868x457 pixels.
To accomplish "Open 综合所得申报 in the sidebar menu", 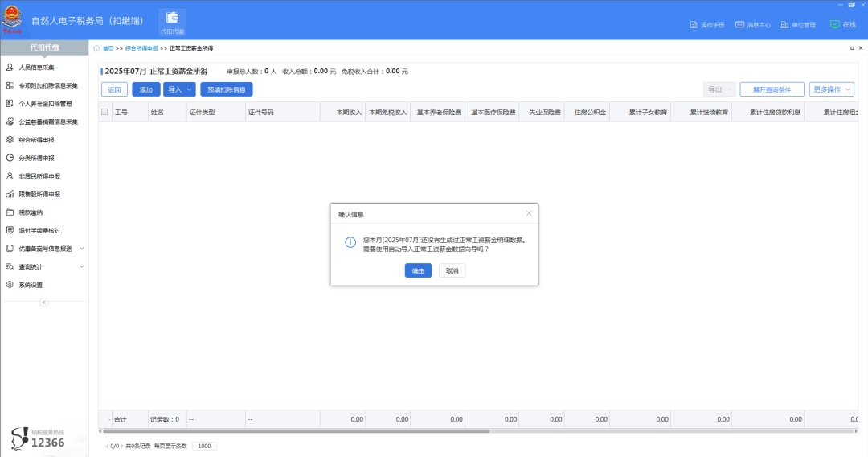I will 37,140.
